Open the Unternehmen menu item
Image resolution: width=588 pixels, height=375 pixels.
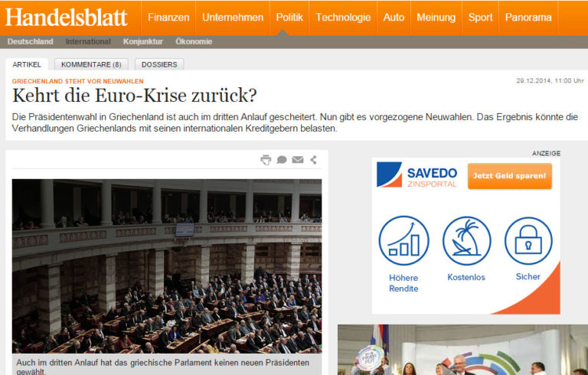232,18
